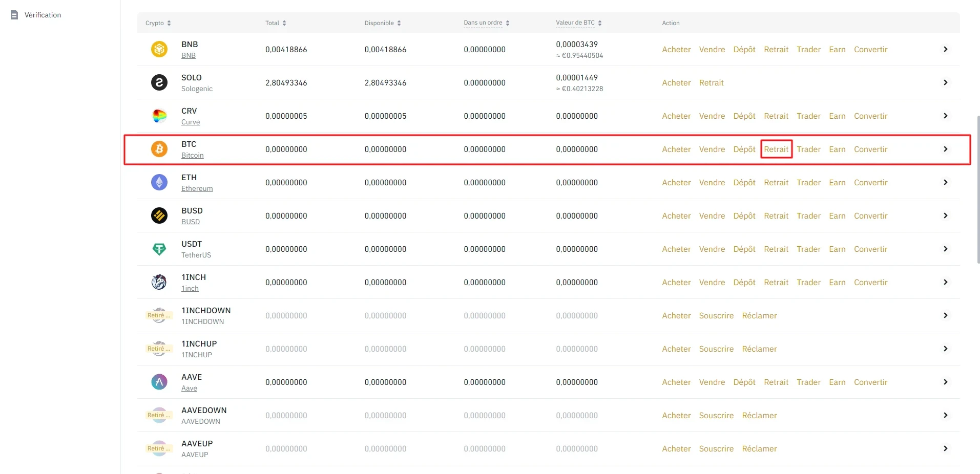Open the underlined 1inch name link
Image resolution: width=980 pixels, height=474 pixels.
click(190, 288)
